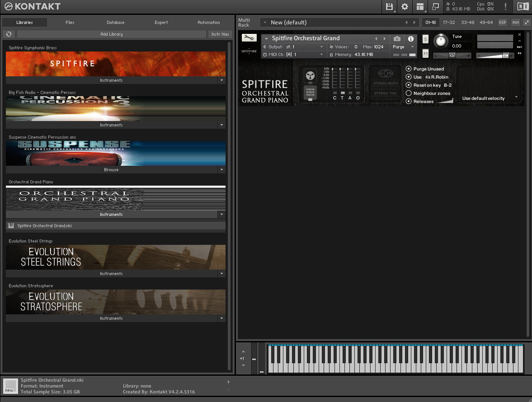Solo the Spitfire Orchestral Grand instrument
This screenshot has height=402, width=532.
pyautogui.click(x=425, y=39)
